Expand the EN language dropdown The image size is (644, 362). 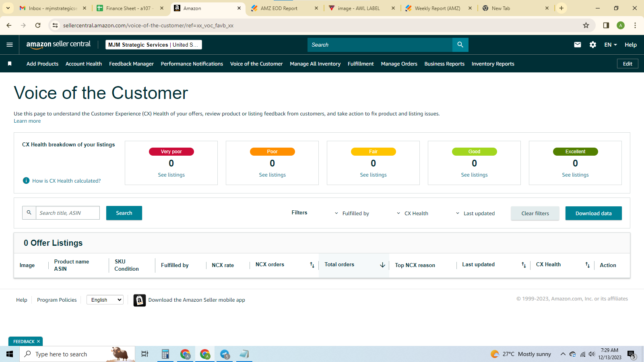pyautogui.click(x=611, y=45)
